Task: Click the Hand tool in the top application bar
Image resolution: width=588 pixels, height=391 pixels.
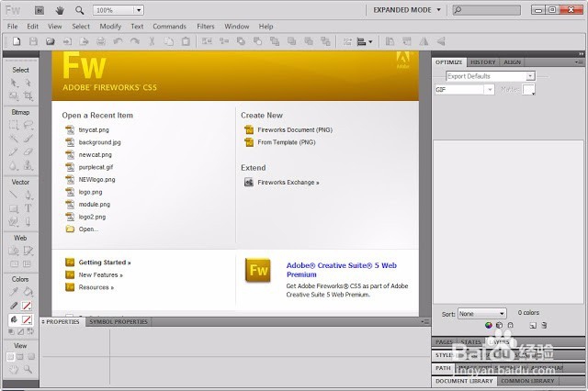Action: click(59, 10)
